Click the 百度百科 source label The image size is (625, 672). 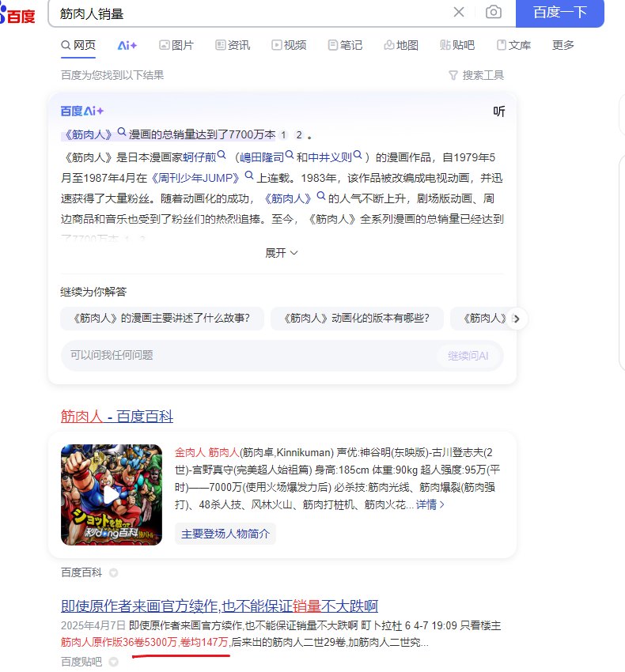click(81, 573)
